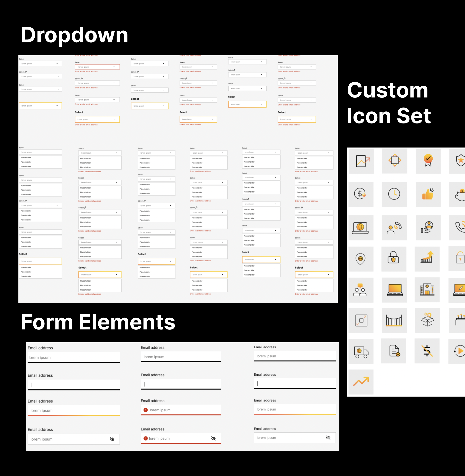The height and width of the screenshot is (476, 465).
Task: Toggle eye icon in bottom-right email field
Action: click(x=328, y=438)
